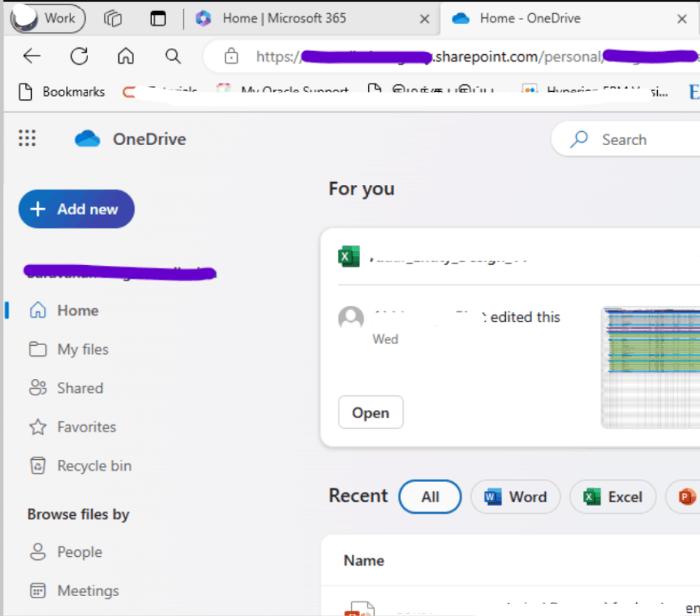Viewport: 700px width, 616px height.
Task: Click the browser toolbar search icon
Action: [x=173, y=56]
